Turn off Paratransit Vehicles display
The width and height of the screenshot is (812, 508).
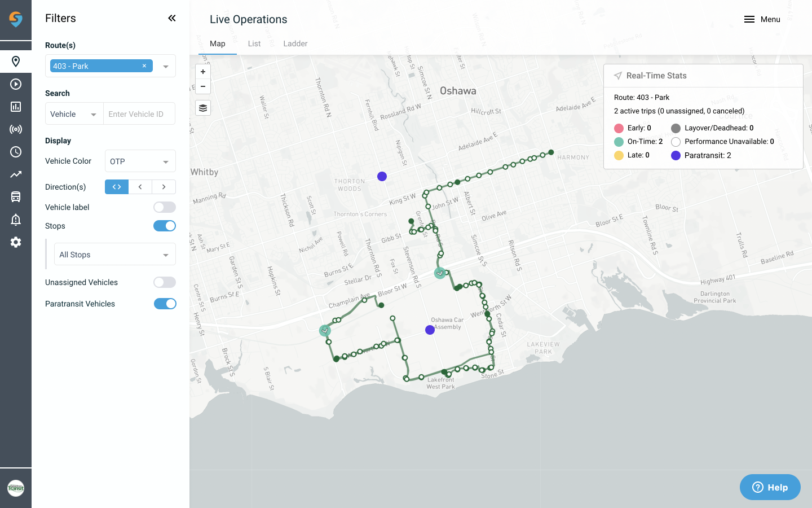pos(164,303)
